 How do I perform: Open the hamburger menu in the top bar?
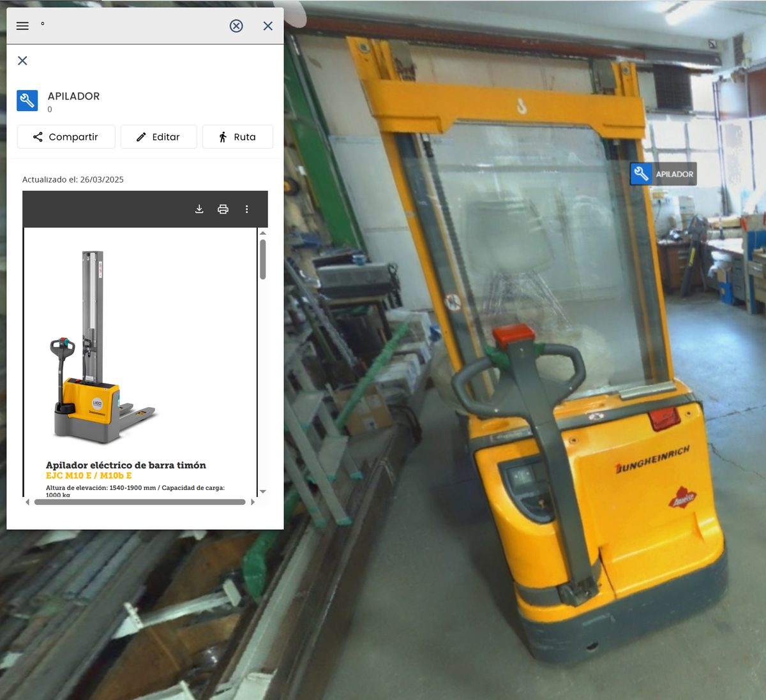point(22,26)
